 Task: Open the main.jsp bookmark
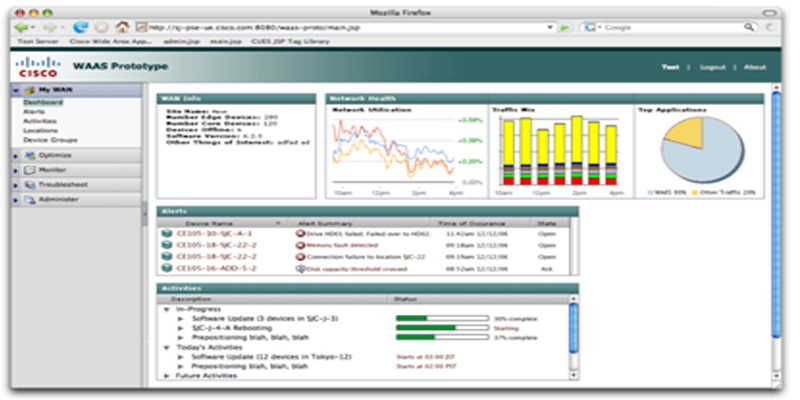225,41
